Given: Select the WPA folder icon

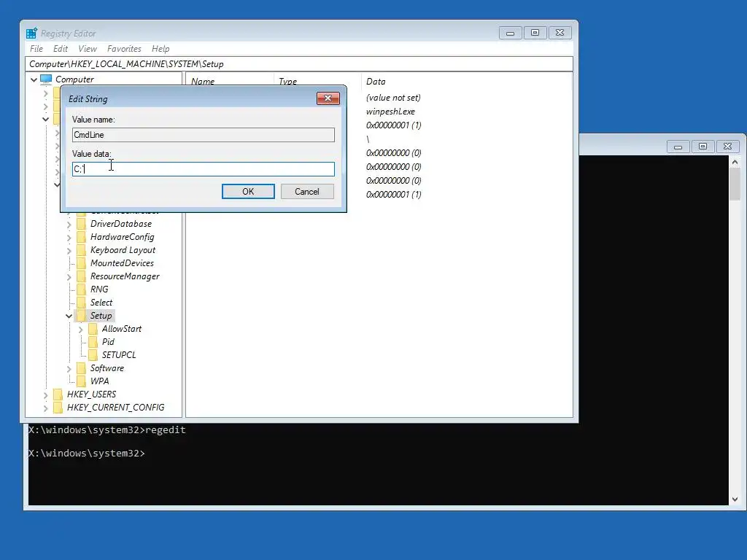Looking at the screenshot, I should coord(82,381).
